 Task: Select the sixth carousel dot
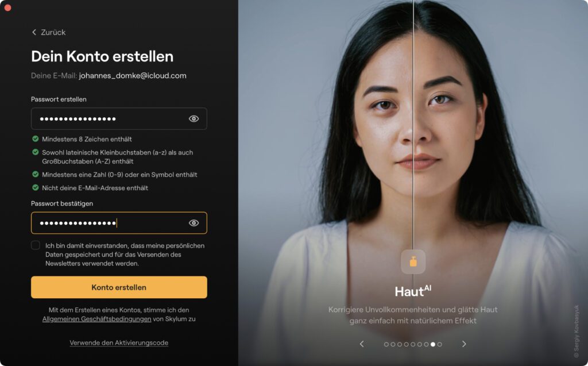(x=420, y=344)
